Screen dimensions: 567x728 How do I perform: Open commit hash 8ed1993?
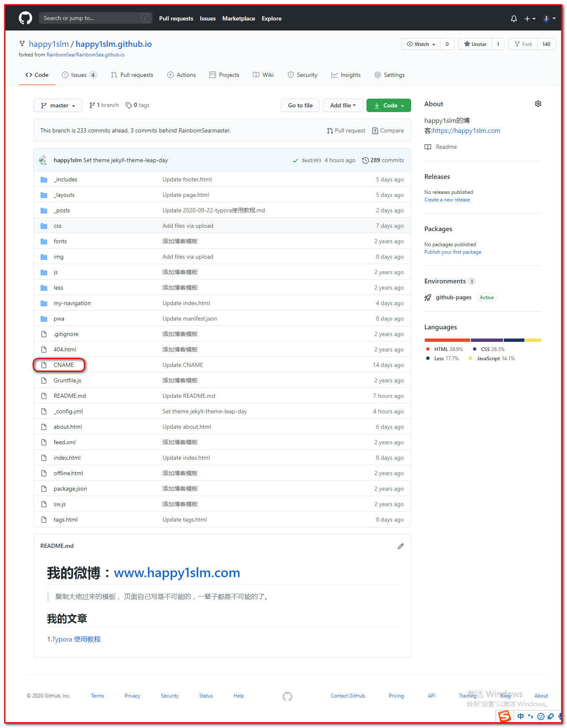pyautogui.click(x=312, y=160)
